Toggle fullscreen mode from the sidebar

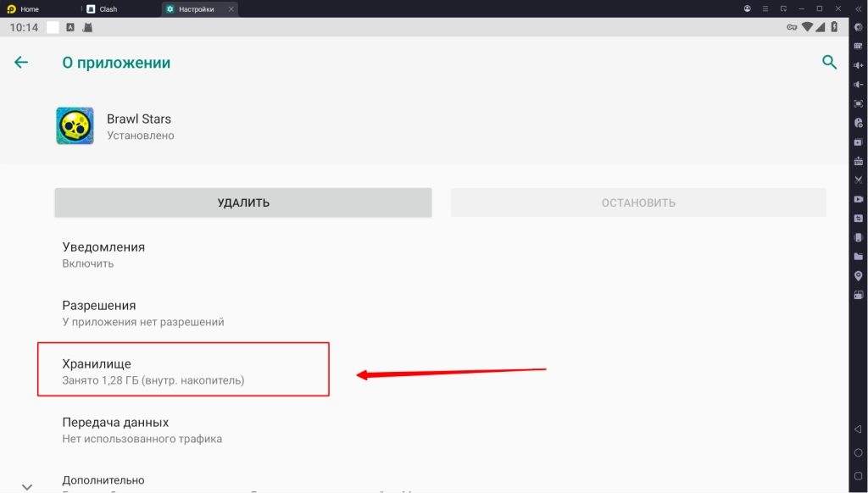pos(858,103)
